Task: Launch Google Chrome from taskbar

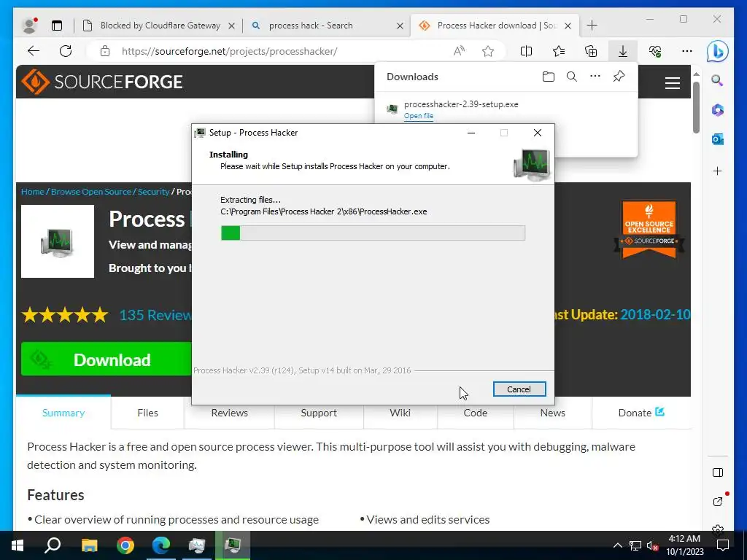Action: pyautogui.click(x=125, y=545)
